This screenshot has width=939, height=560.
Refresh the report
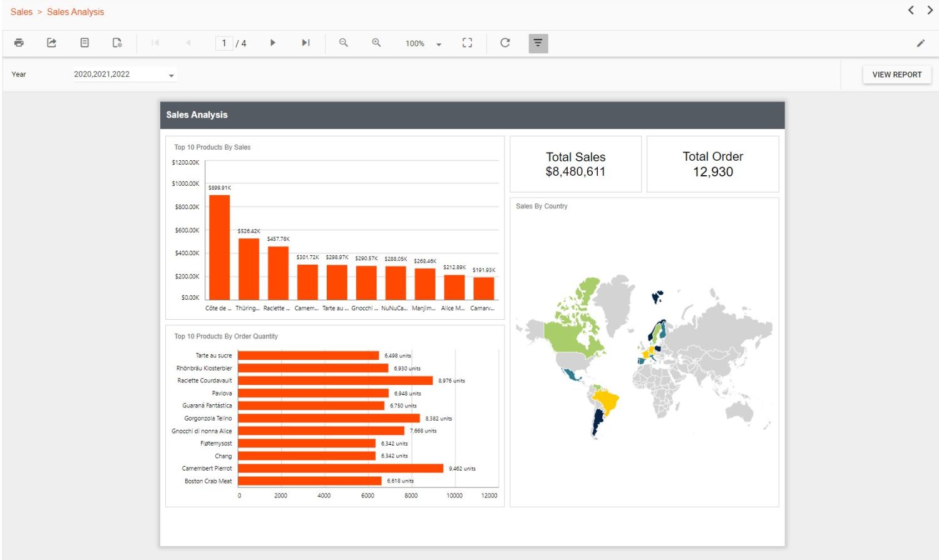coord(505,43)
